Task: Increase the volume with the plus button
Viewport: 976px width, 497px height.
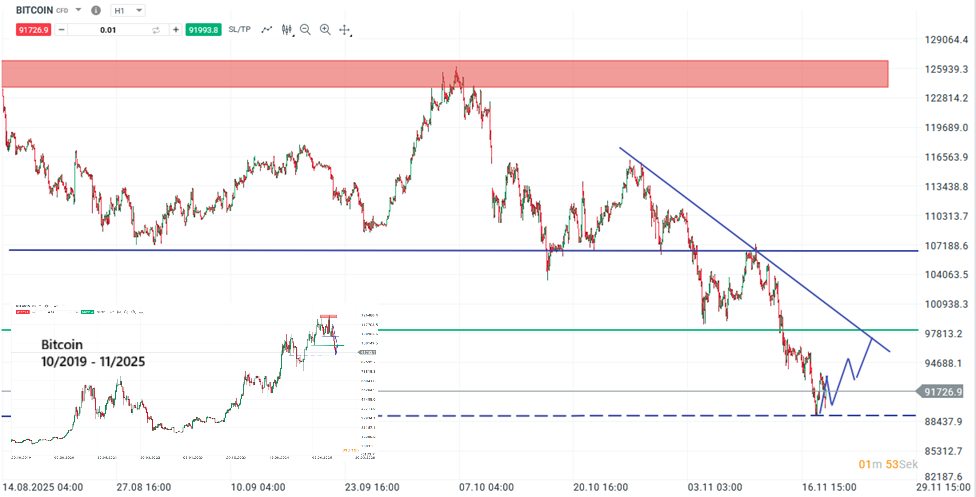Action: pos(176,29)
